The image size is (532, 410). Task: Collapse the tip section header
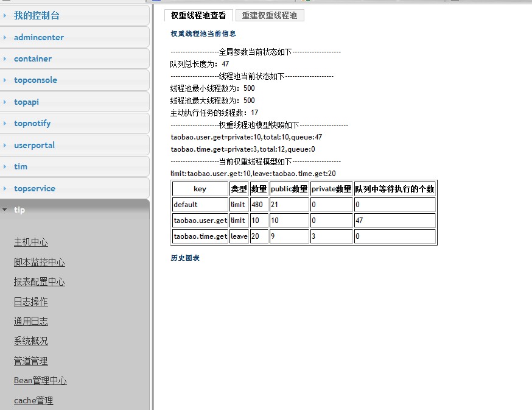tap(74, 210)
